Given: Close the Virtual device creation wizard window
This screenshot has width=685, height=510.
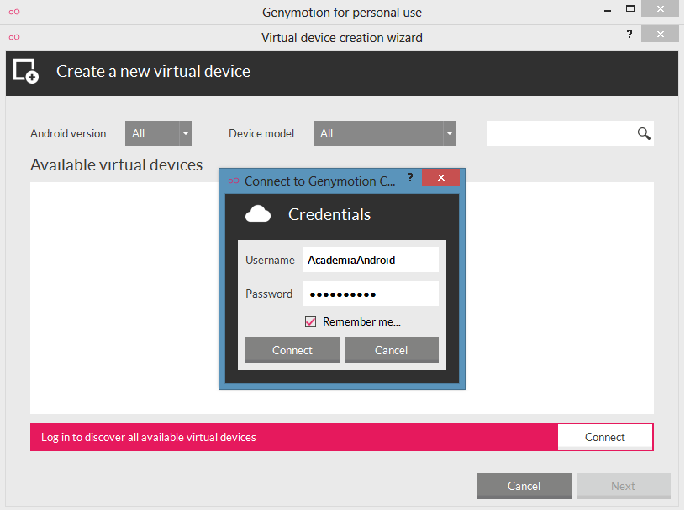Looking at the screenshot, I should (660, 34).
